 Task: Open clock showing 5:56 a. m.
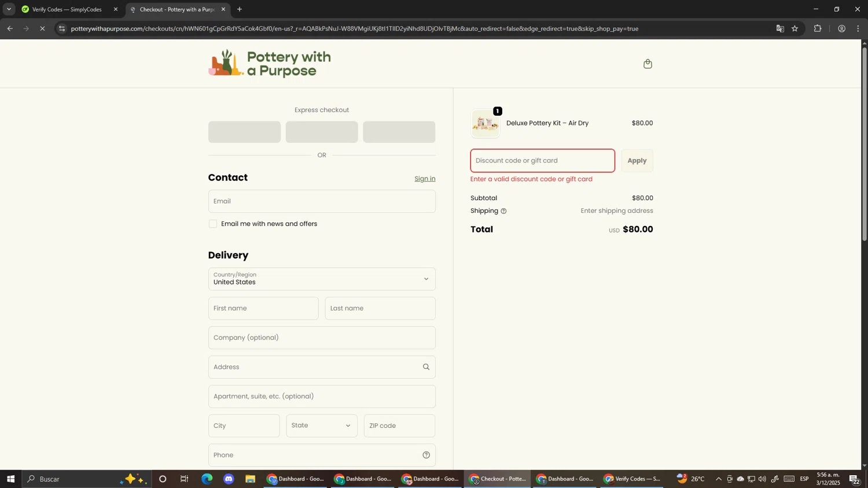(828, 479)
